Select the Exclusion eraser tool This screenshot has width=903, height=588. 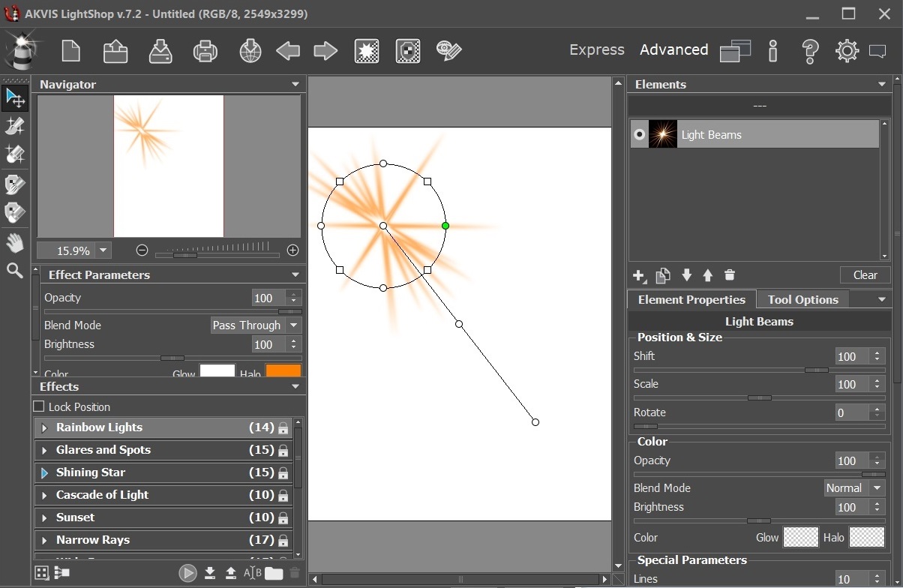[x=15, y=213]
